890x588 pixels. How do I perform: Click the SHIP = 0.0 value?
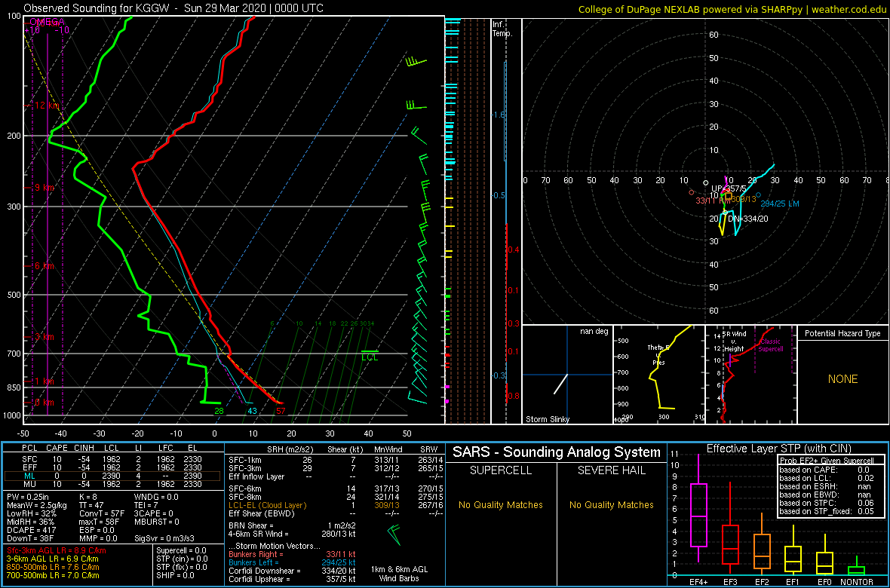point(176,576)
